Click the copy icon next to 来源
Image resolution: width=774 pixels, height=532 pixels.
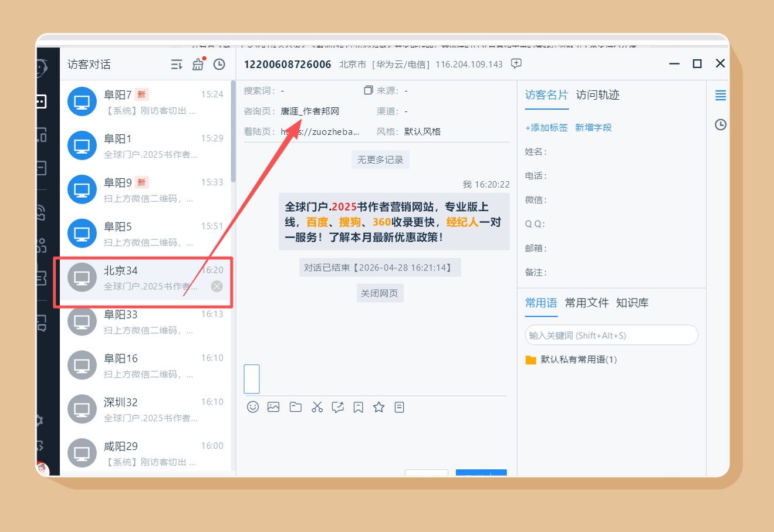[x=368, y=90]
